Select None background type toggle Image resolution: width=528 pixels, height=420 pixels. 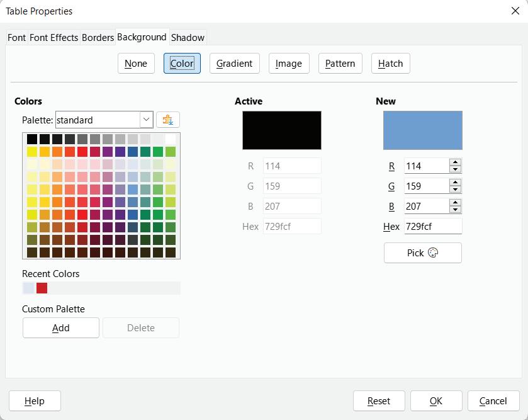point(136,63)
